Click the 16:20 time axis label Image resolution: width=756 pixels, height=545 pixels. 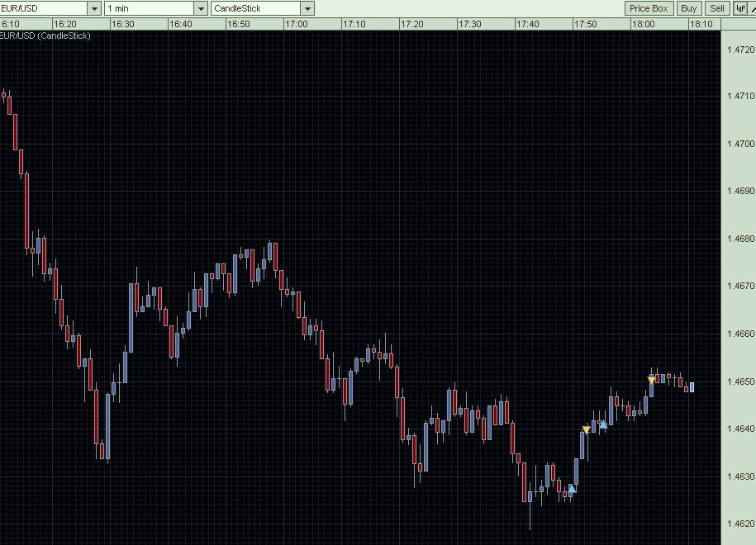[x=65, y=24]
